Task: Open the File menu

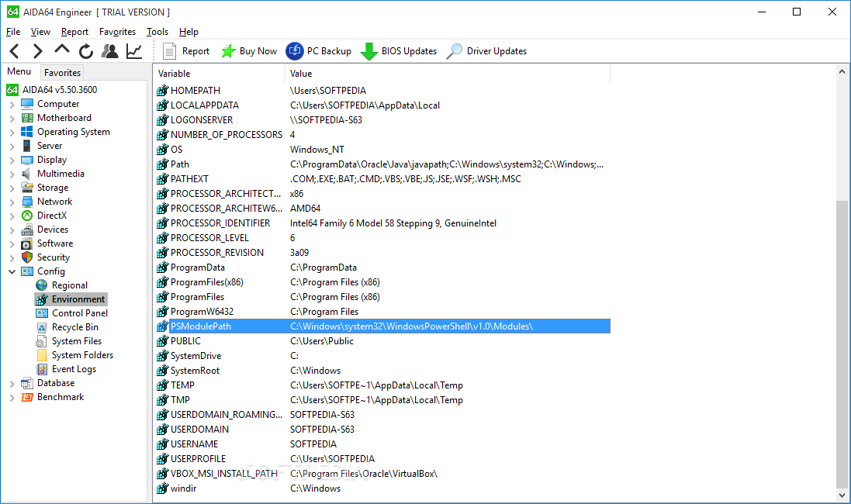Action: point(13,32)
